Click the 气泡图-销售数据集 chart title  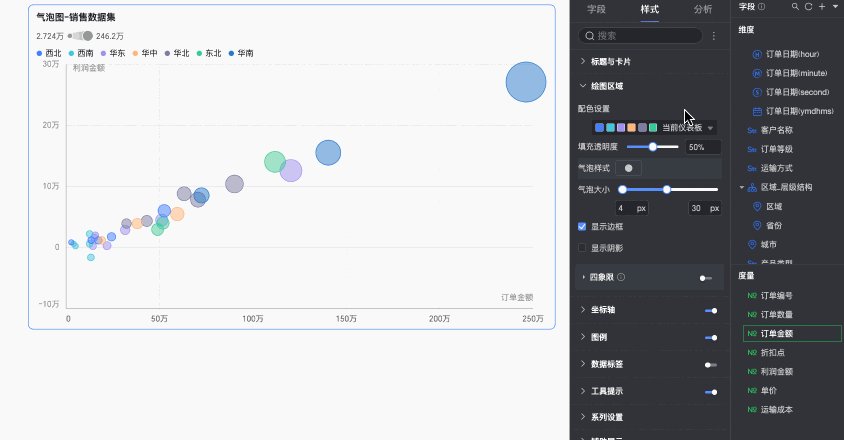tap(76, 17)
